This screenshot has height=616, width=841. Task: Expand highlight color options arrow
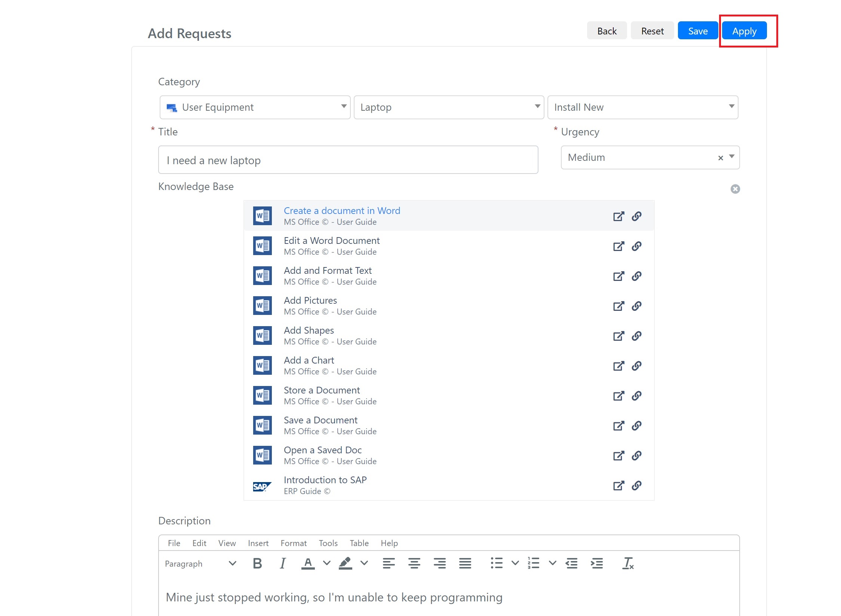(364, 563)
